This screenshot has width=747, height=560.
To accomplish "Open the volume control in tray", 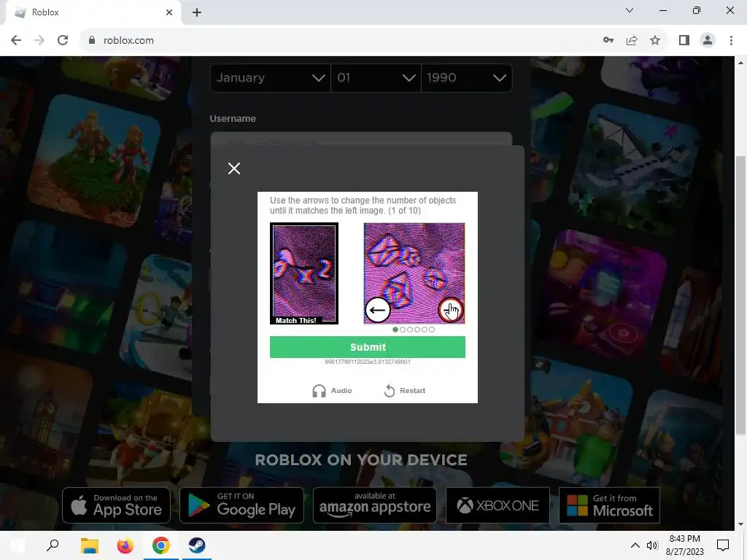I will click(652, 545).
